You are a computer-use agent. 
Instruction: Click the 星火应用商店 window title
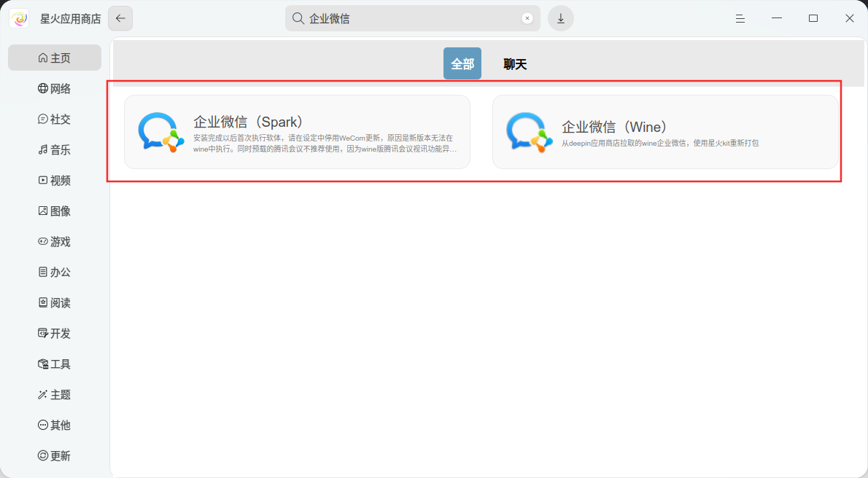click(70, 19)
